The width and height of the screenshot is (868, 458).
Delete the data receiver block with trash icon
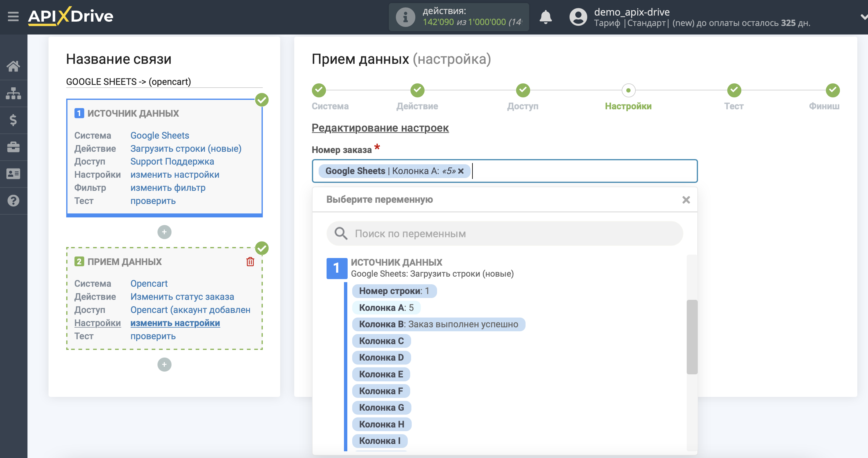[x=250, y=262]
